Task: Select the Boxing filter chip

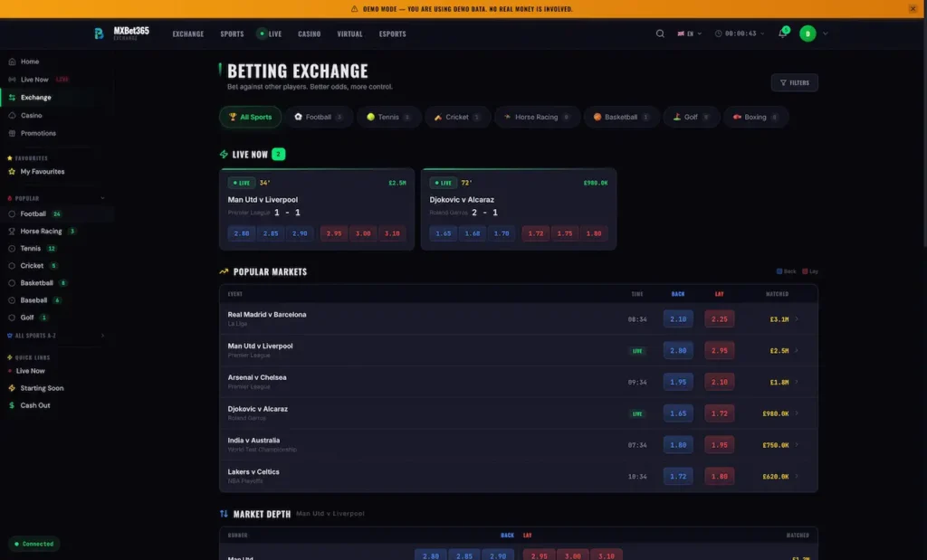Action: [x=756, y=117]
